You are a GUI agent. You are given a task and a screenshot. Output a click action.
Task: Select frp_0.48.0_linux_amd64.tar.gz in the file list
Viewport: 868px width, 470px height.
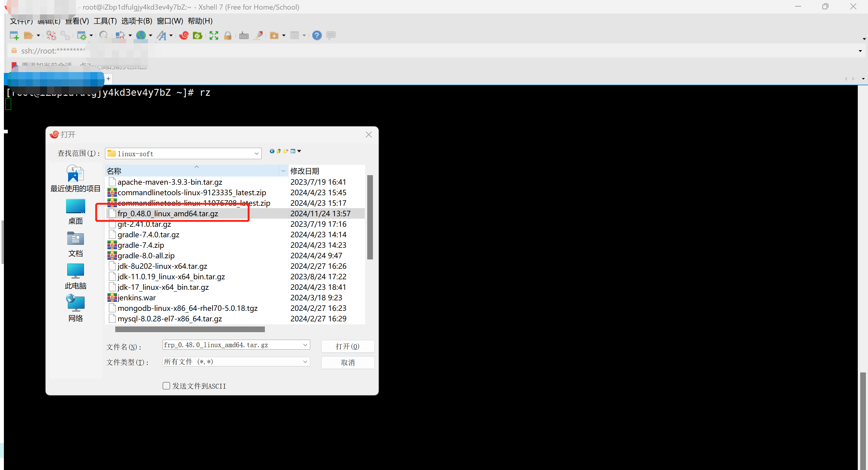coord(236,214)
